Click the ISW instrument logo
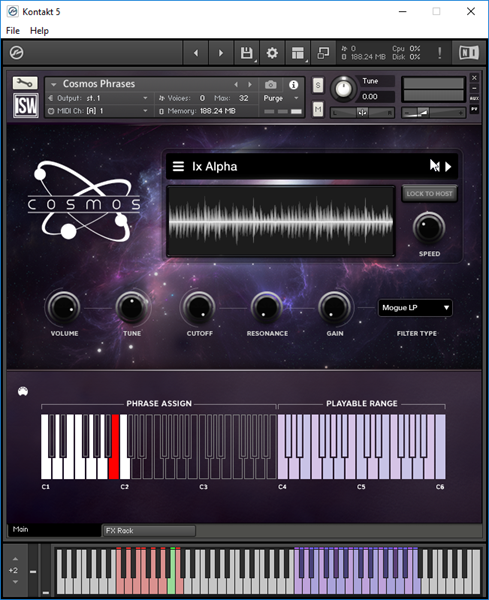 [26, 105]
